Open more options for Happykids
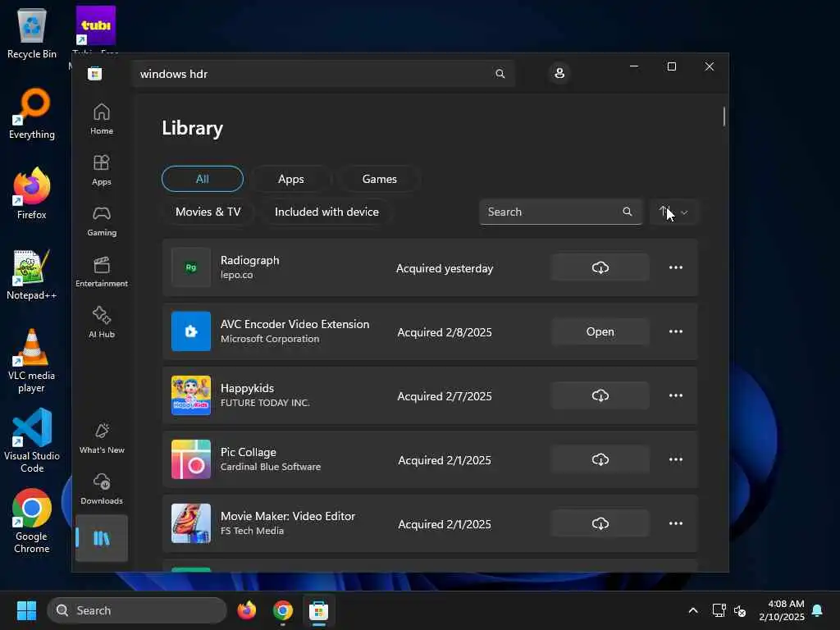 (x=676, y=395)
